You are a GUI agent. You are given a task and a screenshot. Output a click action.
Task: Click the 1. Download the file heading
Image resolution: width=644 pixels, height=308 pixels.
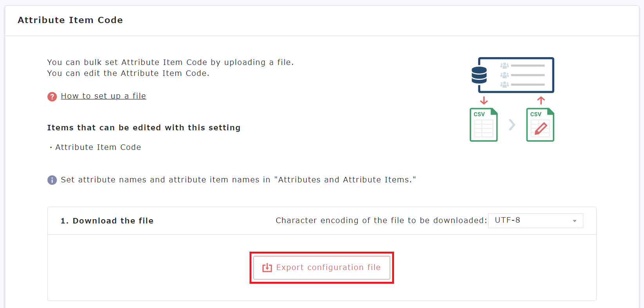click(x=107, y=221)
